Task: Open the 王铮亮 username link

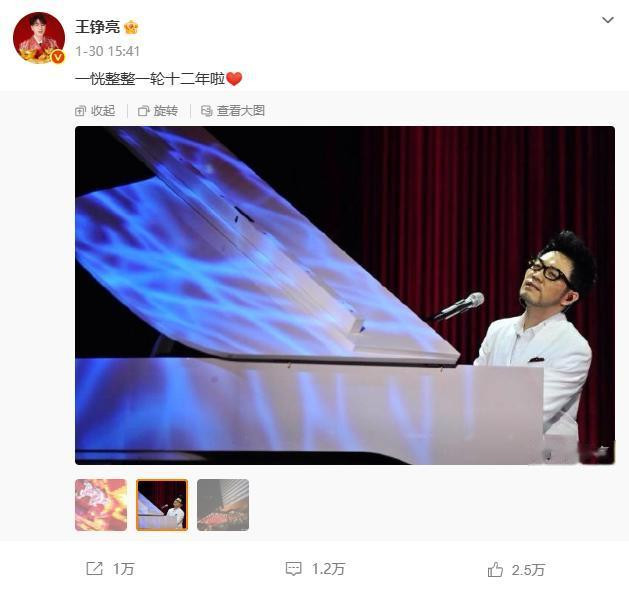Action: pos(97,27)
